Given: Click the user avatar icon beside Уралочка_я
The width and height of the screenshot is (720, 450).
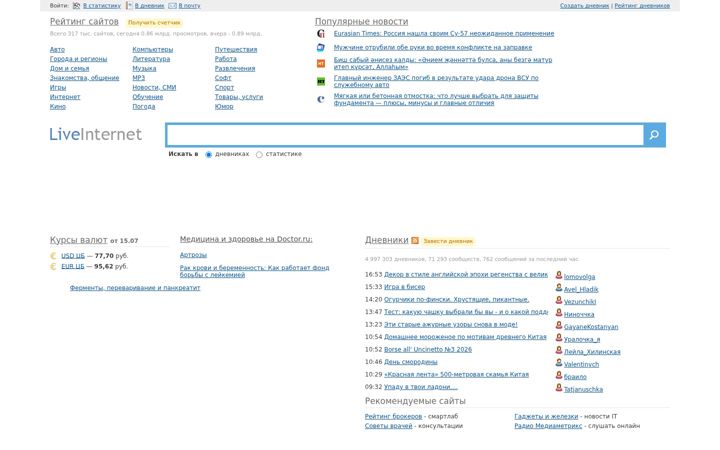Looking at the screenshot, I should click(x=559, y=338).
